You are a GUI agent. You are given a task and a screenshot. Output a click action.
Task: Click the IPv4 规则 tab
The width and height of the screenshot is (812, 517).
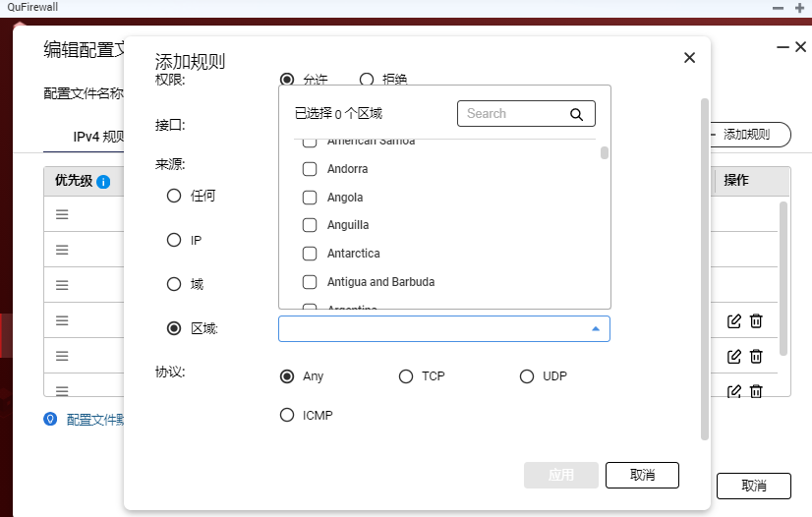98,137
